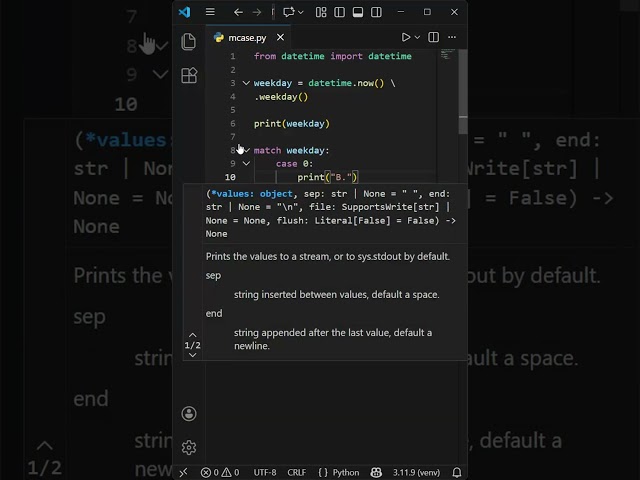Image resolution: width=640 pixels, height=480 pixels.
Task: Collapse the 'weekday =' code fold on line 3
Action: click(246, 83)
